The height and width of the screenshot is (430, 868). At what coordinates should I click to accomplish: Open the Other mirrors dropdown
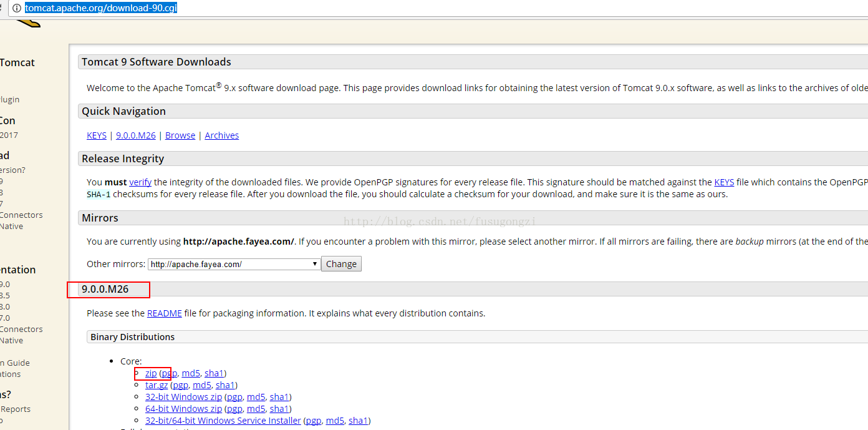(x=234, y=264)
